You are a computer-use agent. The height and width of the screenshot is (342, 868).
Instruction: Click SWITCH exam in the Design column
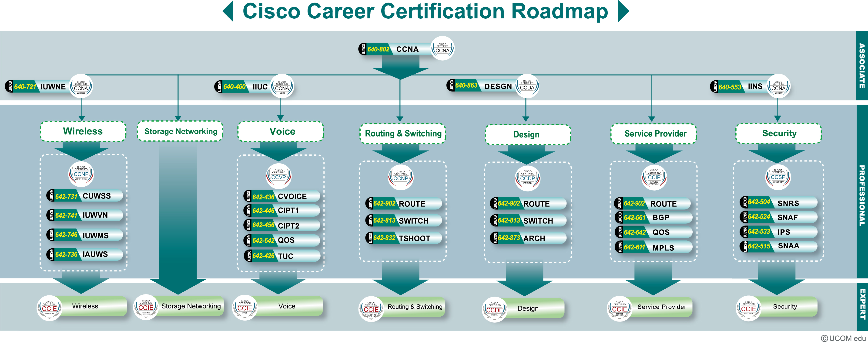528,221
